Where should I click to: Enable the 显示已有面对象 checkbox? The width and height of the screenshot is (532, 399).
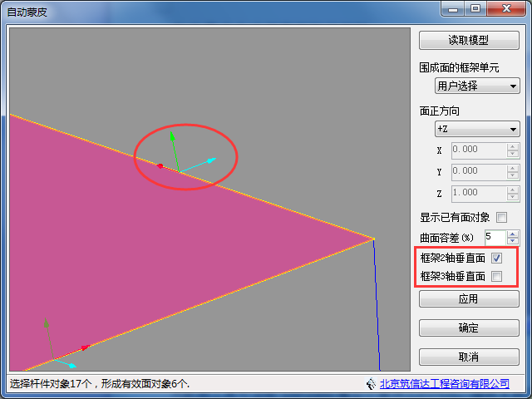point(501,217)
